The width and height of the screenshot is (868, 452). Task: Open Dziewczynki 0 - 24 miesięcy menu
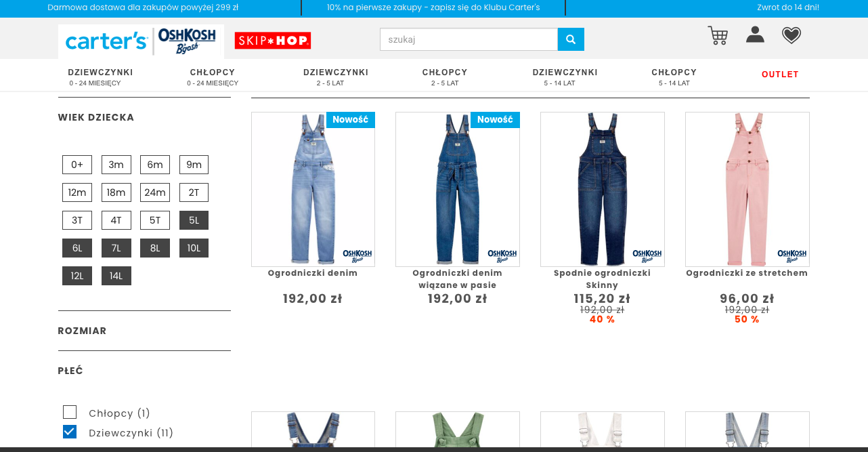tap(100, 77)
